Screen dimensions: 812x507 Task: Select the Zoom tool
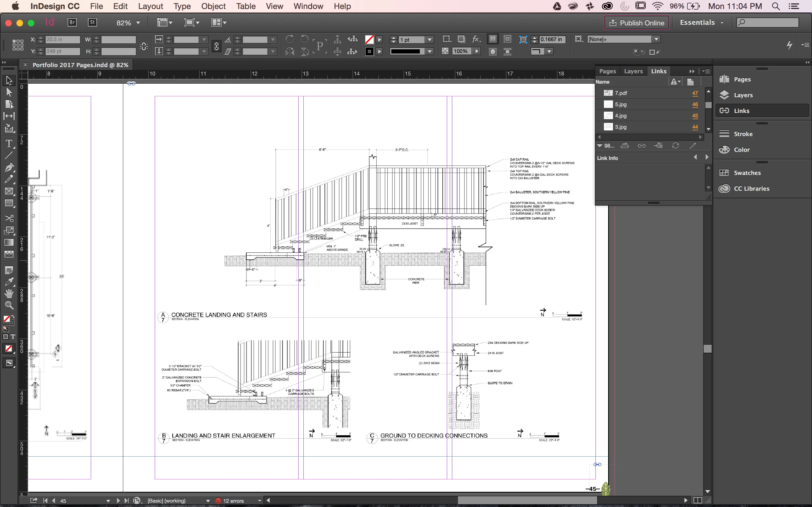pos(9,305)
